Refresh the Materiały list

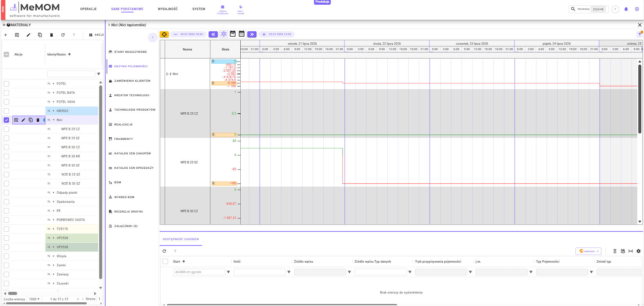tap(63, 35)
